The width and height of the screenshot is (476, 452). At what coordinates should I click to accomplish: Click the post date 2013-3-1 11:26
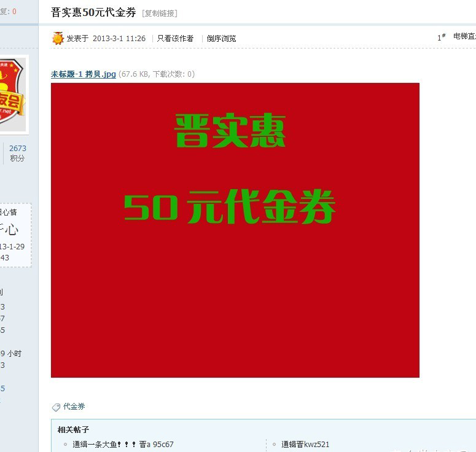click(x=119, y=39)
